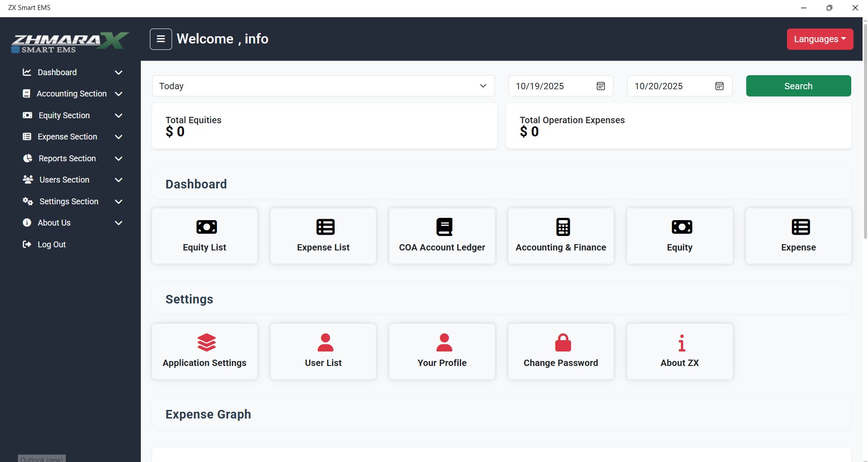
Task: Expand the Users Section chevron
Action: pos(119,180)
